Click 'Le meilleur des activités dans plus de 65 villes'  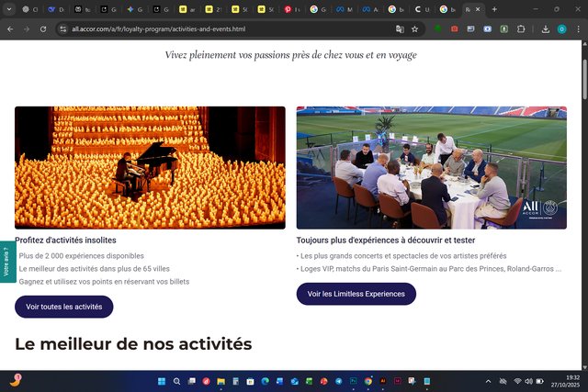click(x=94, y=269)
